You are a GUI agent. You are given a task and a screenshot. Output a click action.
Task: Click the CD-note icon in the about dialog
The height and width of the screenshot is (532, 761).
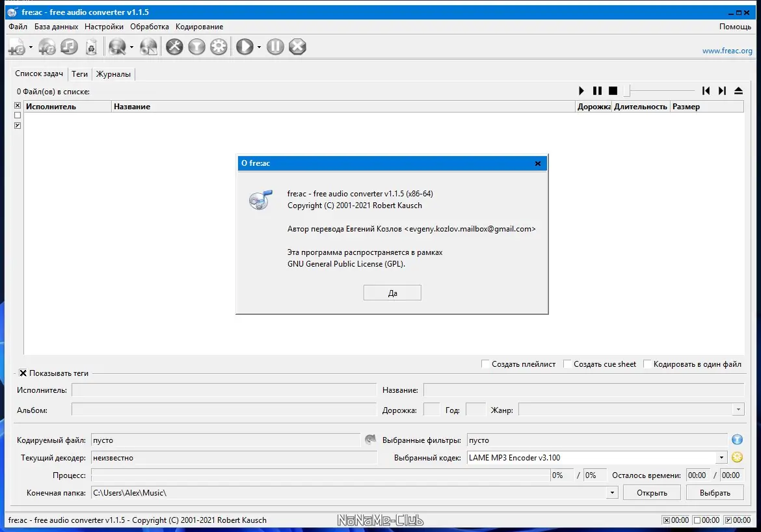[261, 200]
